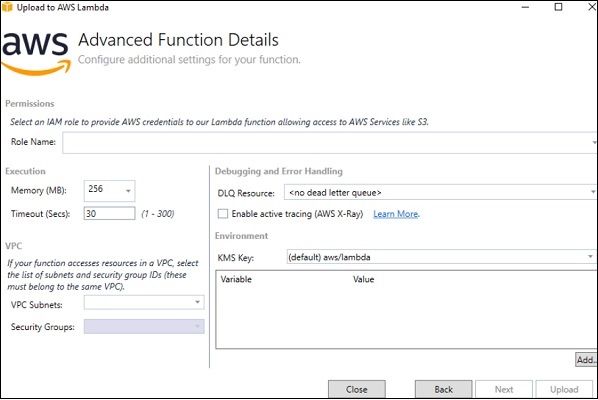
Task: Click the Next button
Action: [504, 389]
